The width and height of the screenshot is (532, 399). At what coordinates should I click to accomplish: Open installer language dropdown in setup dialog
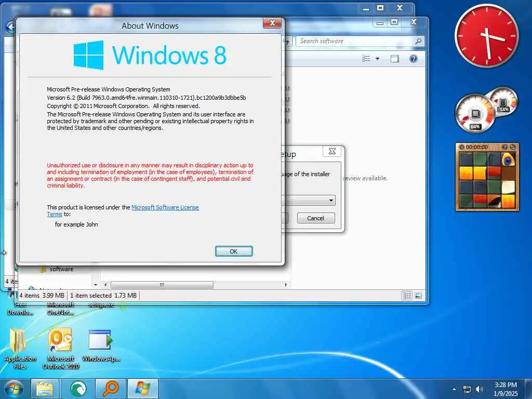click(x=331, y=201)
